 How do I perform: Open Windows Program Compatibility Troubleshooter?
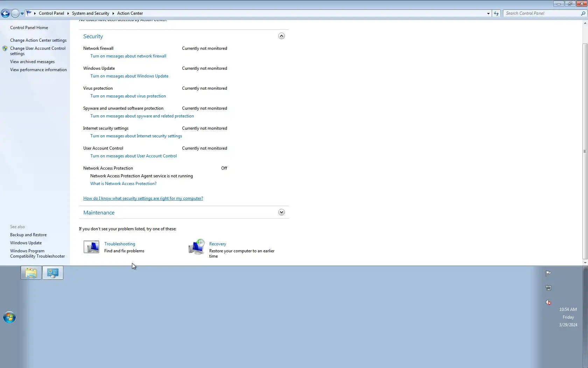pos(37,253)
